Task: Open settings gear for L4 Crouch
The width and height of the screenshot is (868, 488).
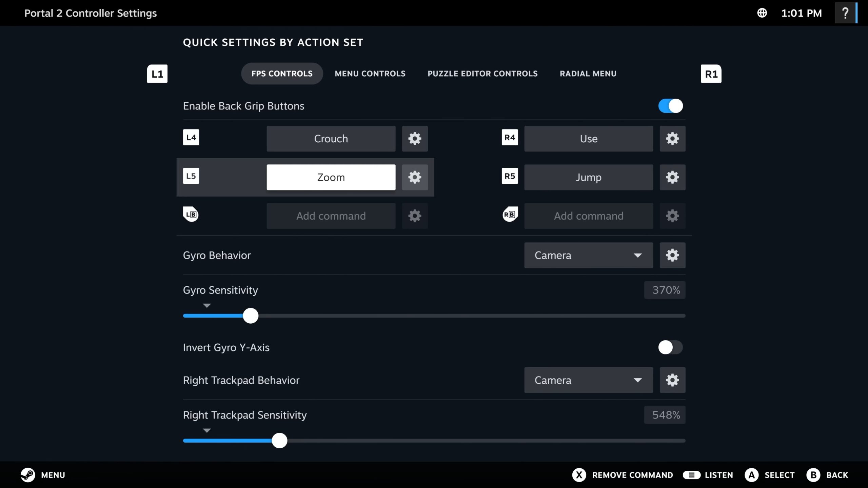Action: pos(415,139)
